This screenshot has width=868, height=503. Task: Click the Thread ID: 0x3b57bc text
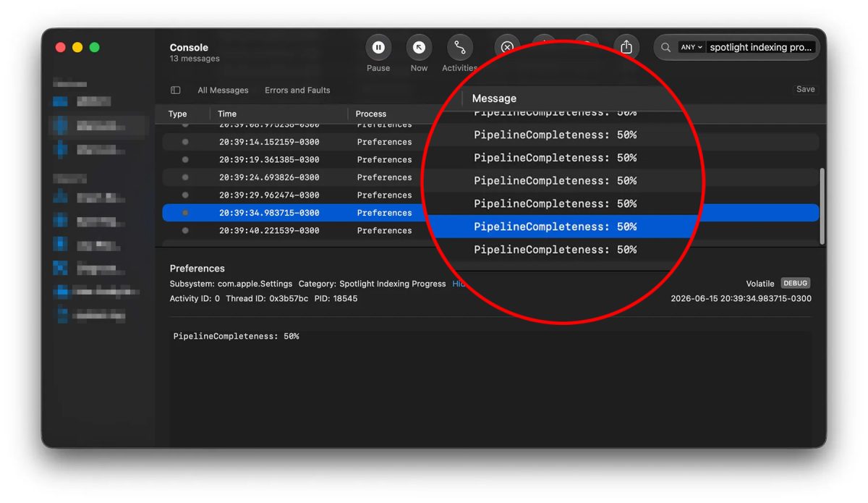coord(267,298)
